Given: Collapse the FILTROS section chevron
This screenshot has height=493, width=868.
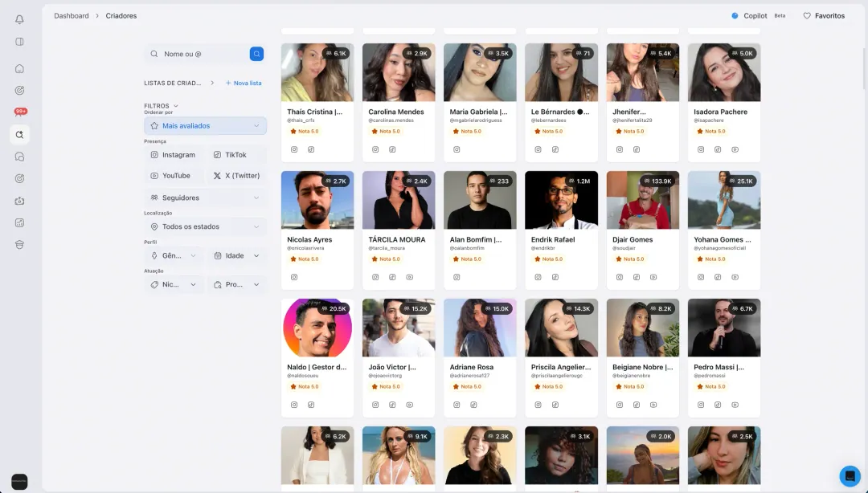Looking at the screenshot, I should click(x=176, y=106).
